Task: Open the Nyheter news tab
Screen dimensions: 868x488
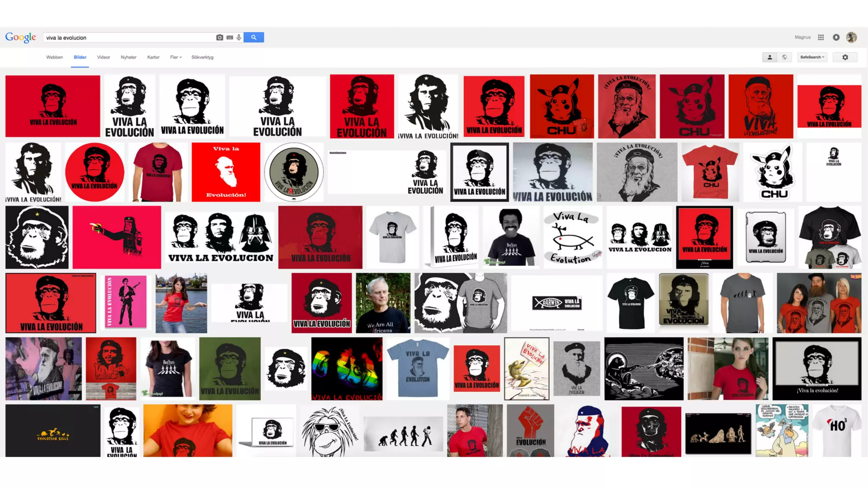Action: [128, 57]
